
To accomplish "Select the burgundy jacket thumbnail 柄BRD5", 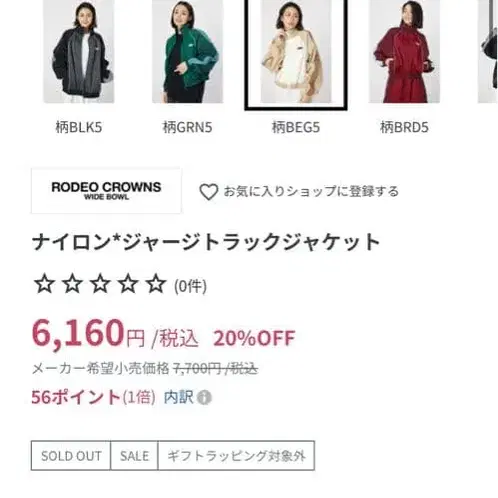I will [404, 51].
